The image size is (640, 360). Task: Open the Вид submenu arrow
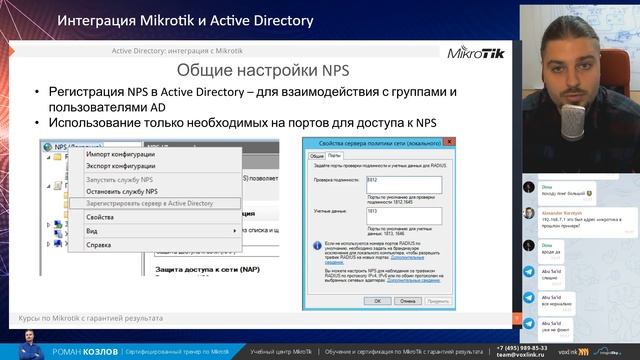point(235,231)
